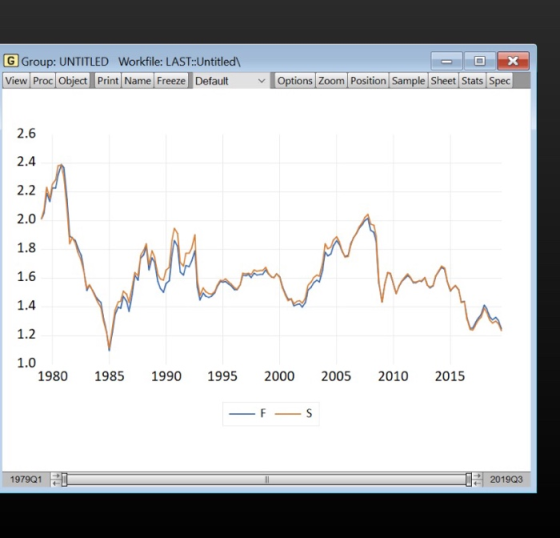Image resolution: width=560 pixels, height=538 pixels.
Task: Open the Object menu
Action: click(73, 81)
